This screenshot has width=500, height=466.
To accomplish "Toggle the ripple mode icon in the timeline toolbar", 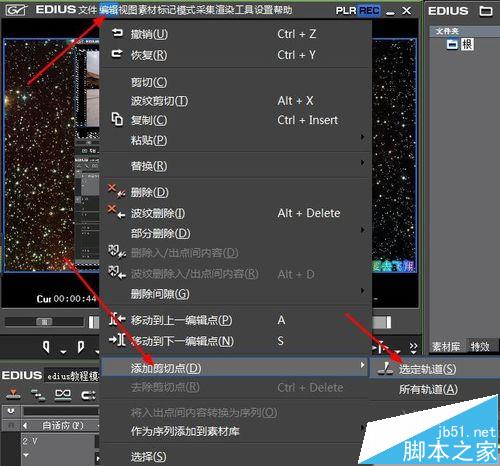I will click(38, 395).
